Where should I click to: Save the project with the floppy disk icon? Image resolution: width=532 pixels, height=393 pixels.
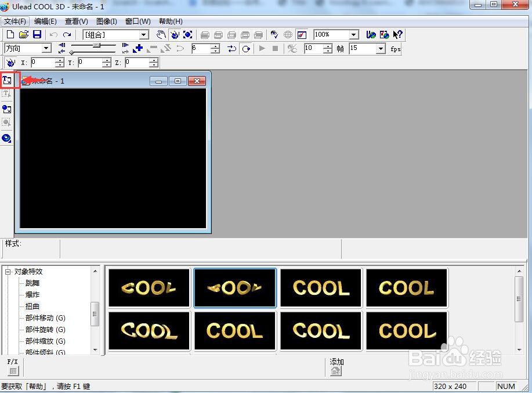(37, 35)
